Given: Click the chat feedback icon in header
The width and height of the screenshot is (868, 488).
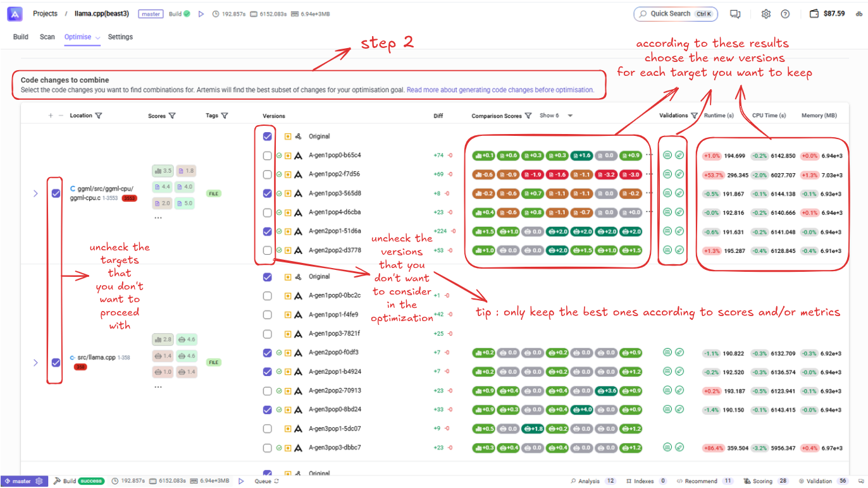Looking at the screenshot, I should point(735,14).
